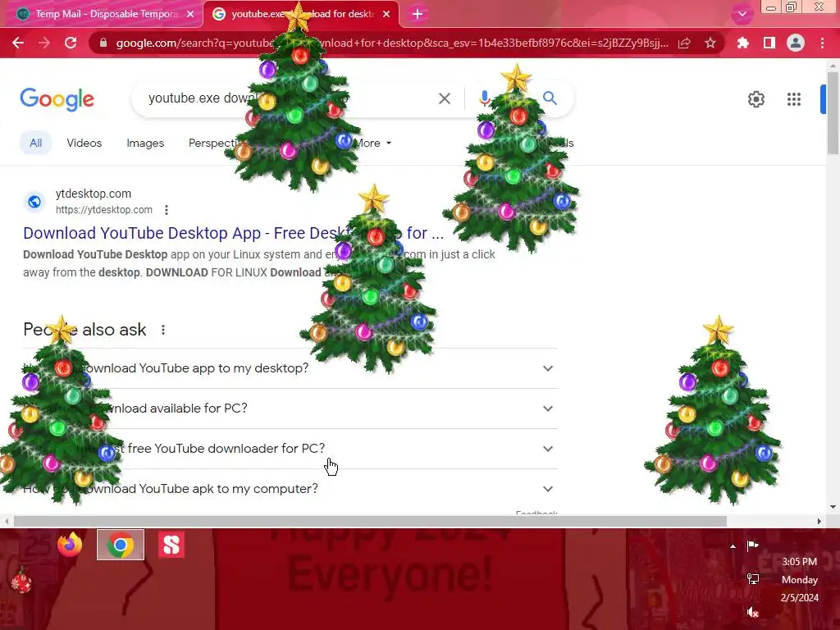Expand 'free YouTube downloader for PC?' question
The height and width of the screenshot is (630, 840).
point(290,449)
